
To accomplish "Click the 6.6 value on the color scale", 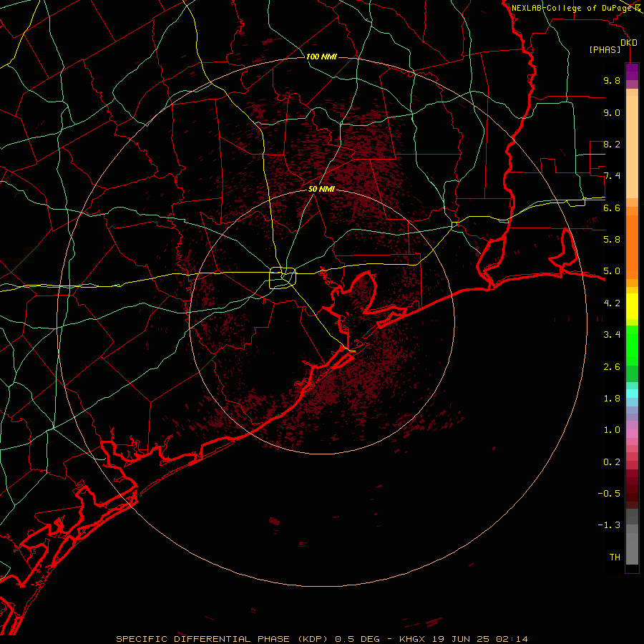I will [612, 208].
